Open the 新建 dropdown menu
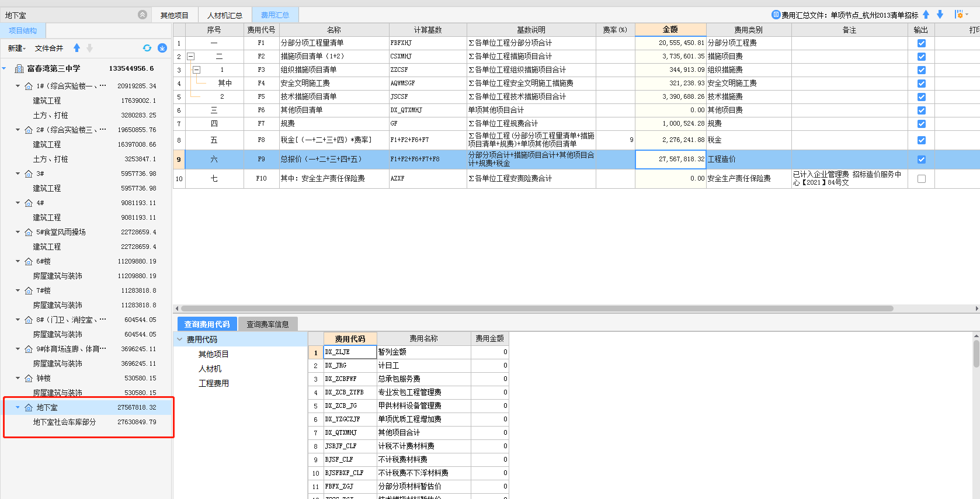The image size is (980, 499). (17, 48)
